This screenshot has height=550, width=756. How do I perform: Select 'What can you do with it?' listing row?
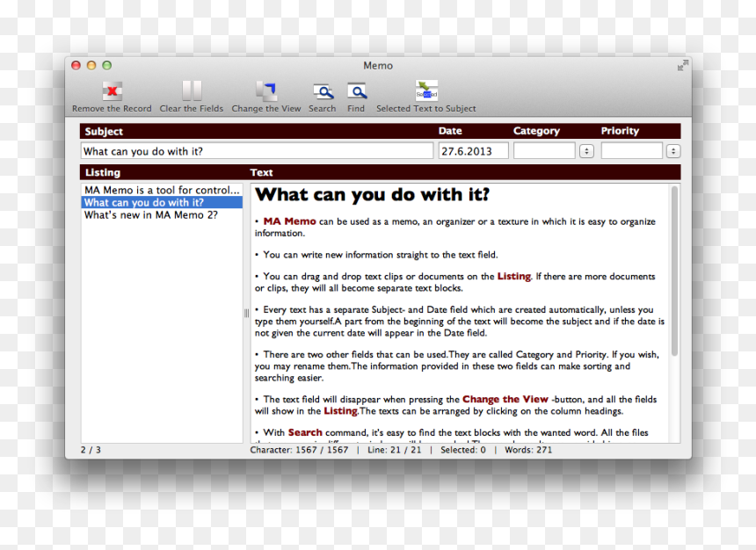[162, 202]
